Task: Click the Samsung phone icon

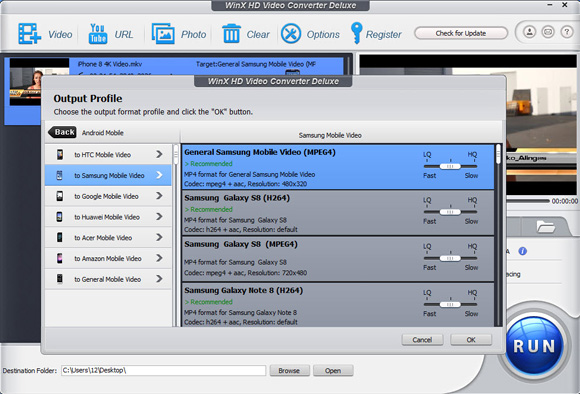Action: click(59, 175)
